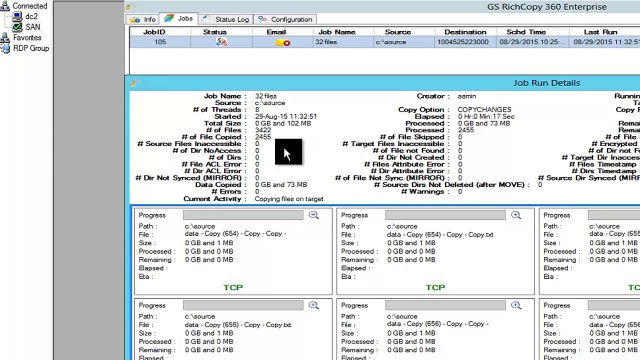
Task: Click magnifier for 'data - Copy (654) - Copy - Copy -'
Action: point(313,215)
